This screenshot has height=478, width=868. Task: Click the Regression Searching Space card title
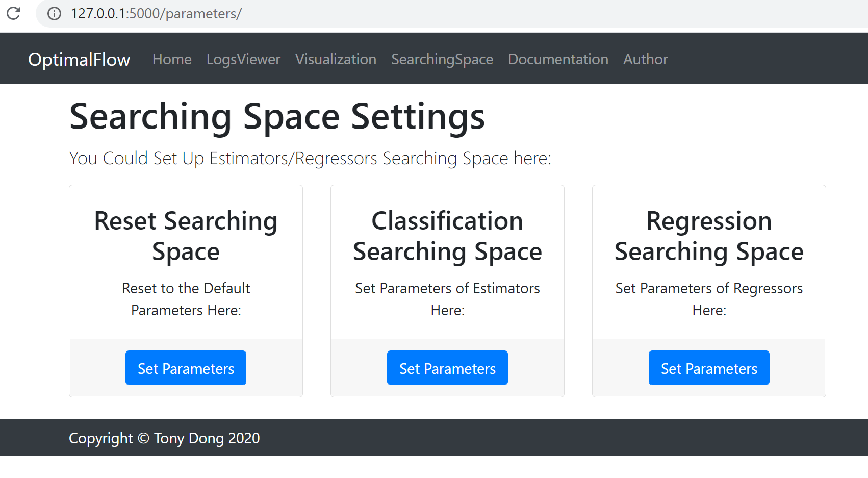tap(709, 236)
